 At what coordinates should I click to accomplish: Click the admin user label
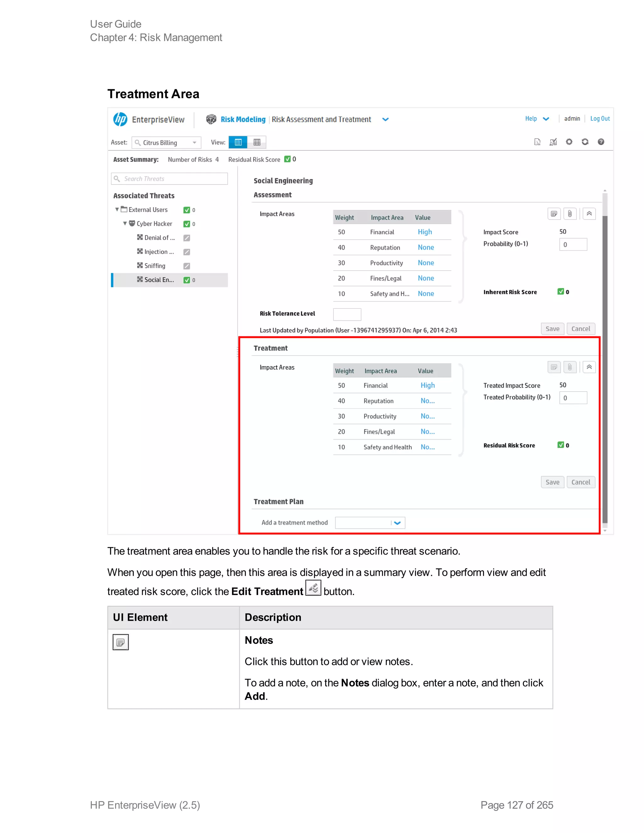[x=571, y=119]
